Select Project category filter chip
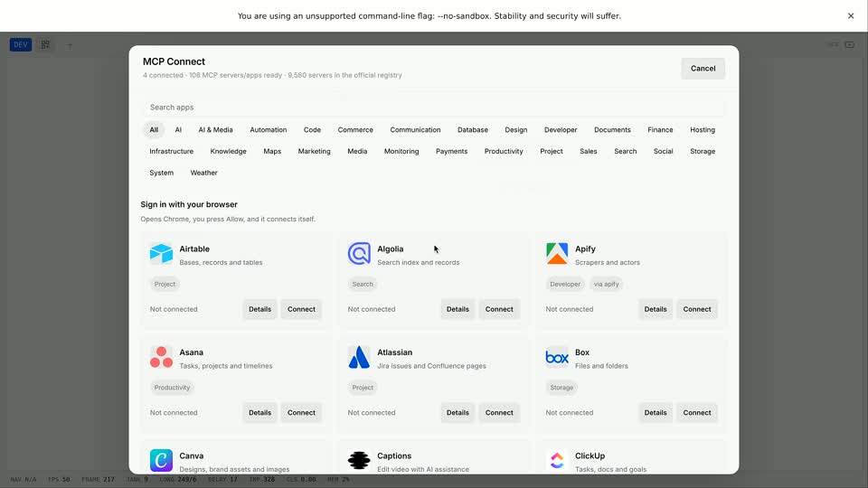 [x=552, y=152]
